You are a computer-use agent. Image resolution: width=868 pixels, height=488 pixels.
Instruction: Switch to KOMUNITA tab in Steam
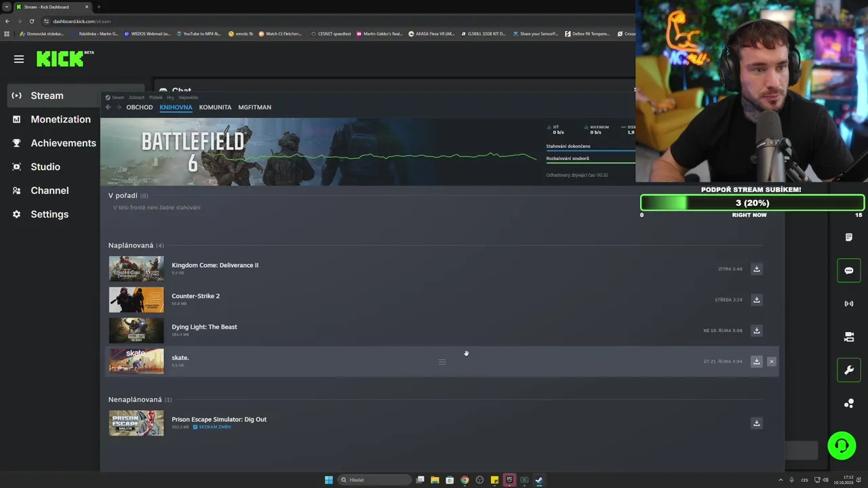[215, 107]
